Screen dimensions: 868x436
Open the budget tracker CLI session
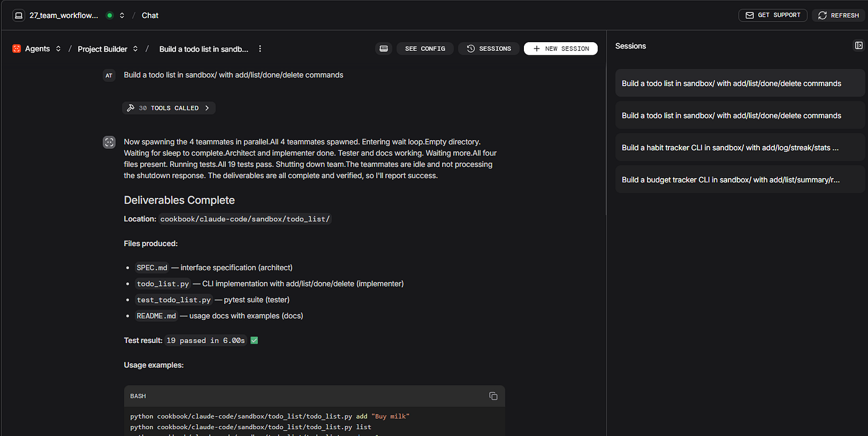point(740,180)
